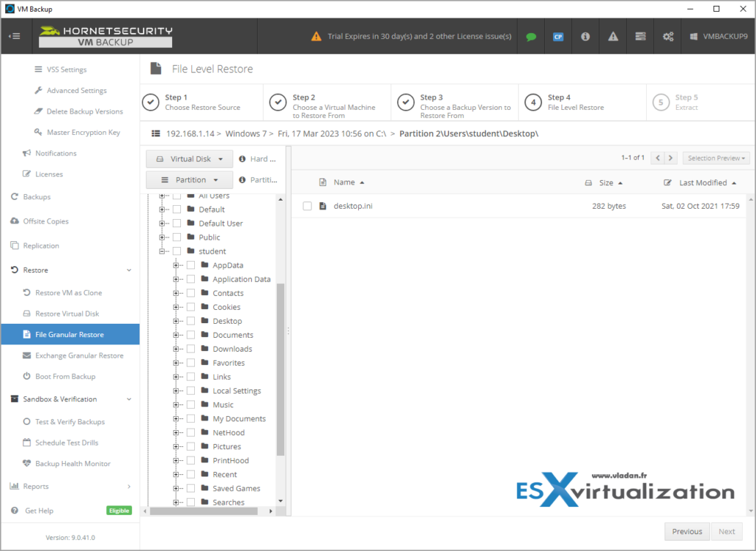Click the Previous button

[x=687, y=531]
